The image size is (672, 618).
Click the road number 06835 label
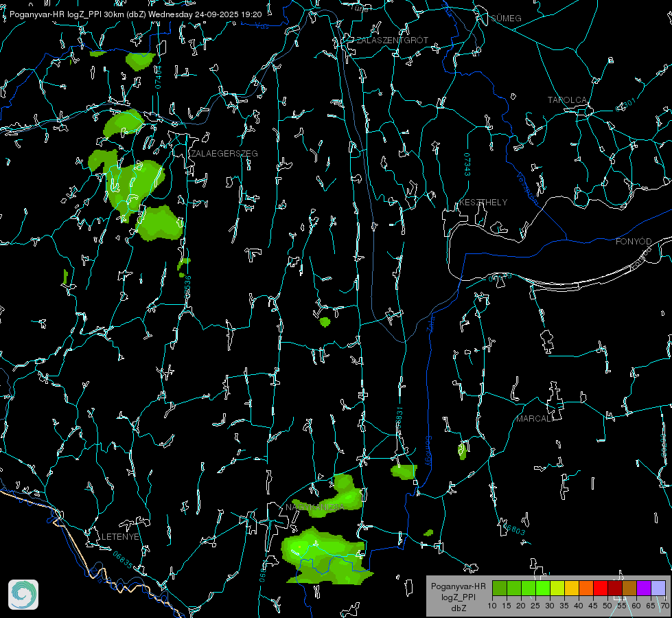pos(123,560)
